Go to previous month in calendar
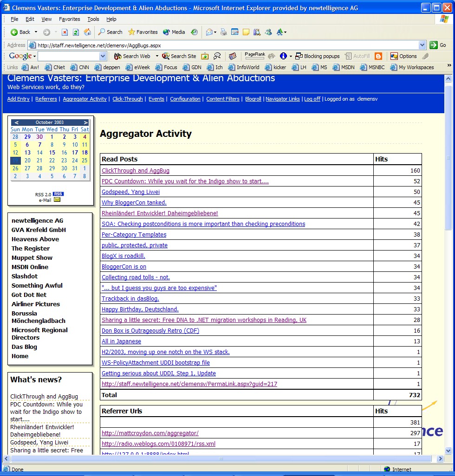The width and height of the screenshot is (455, 476). click(x=17, y=122)
